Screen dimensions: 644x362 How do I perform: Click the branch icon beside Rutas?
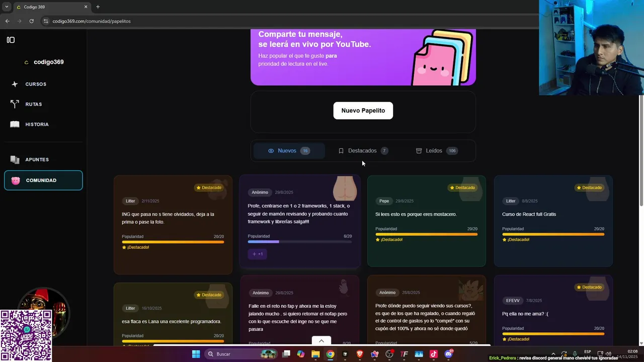coord(15,104)
